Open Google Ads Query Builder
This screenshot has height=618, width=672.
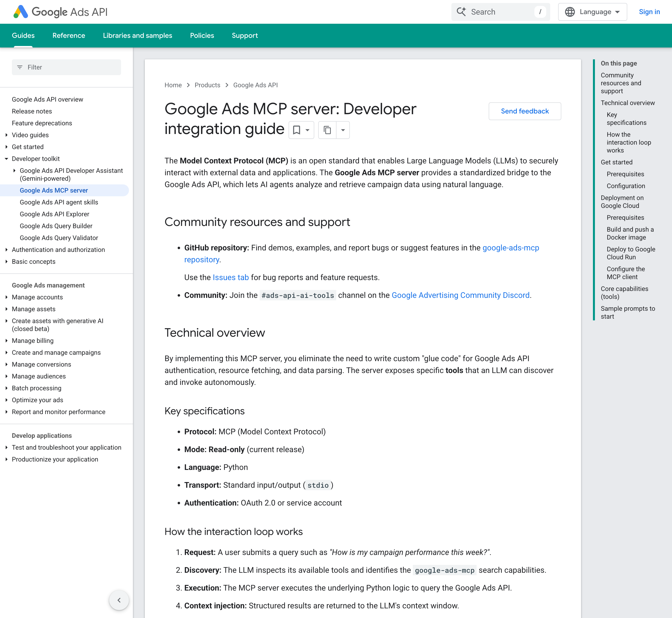(x=56, y=226)
